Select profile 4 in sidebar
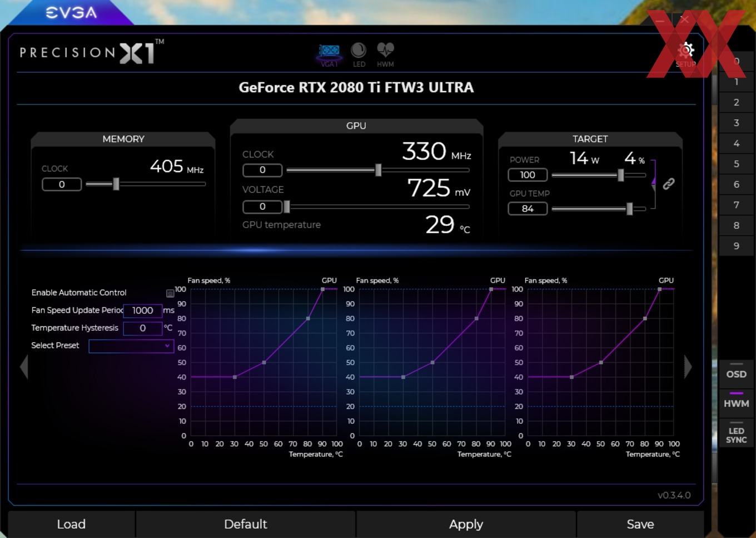The width and height of the screenshot is (756, 538). pos(737,144)
